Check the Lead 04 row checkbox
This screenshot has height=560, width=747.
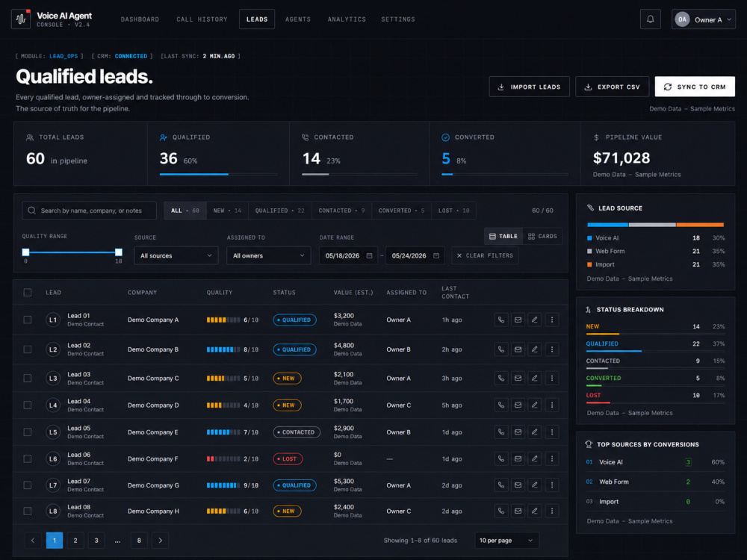point(28,405)
